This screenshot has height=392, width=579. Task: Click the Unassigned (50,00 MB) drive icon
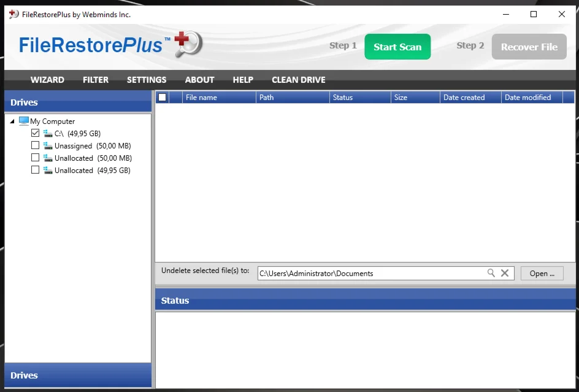click(48, 145)
